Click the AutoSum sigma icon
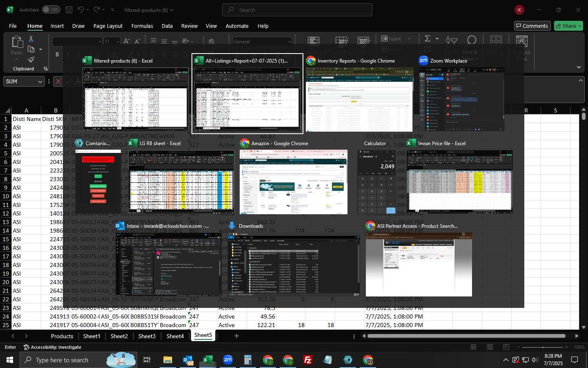588x368 pixels. pyautogui.click(x=428, y=38)
